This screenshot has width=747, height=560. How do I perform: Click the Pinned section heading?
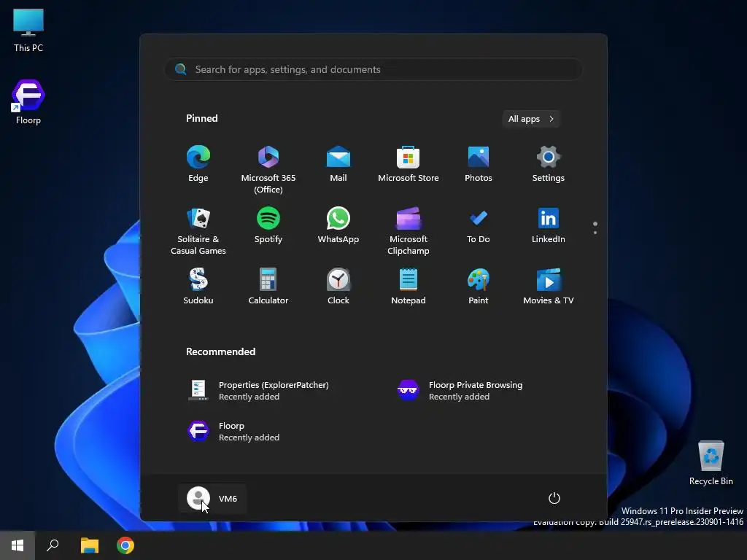pos(202,118)
